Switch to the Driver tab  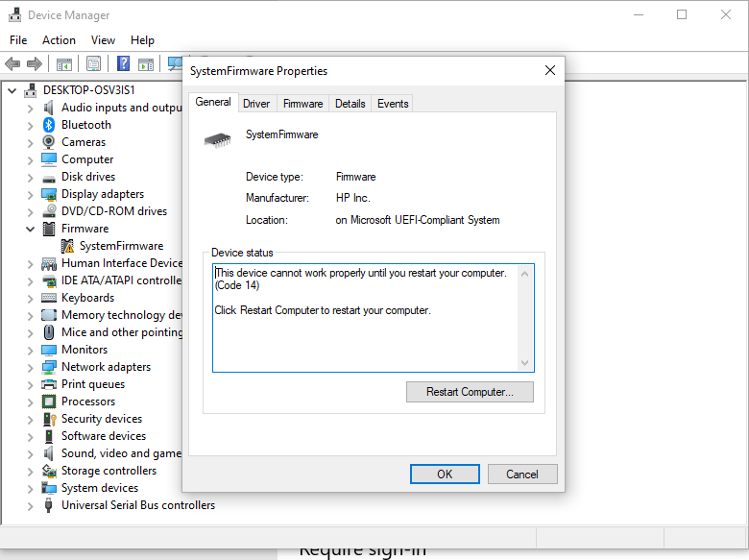(256, 104)
